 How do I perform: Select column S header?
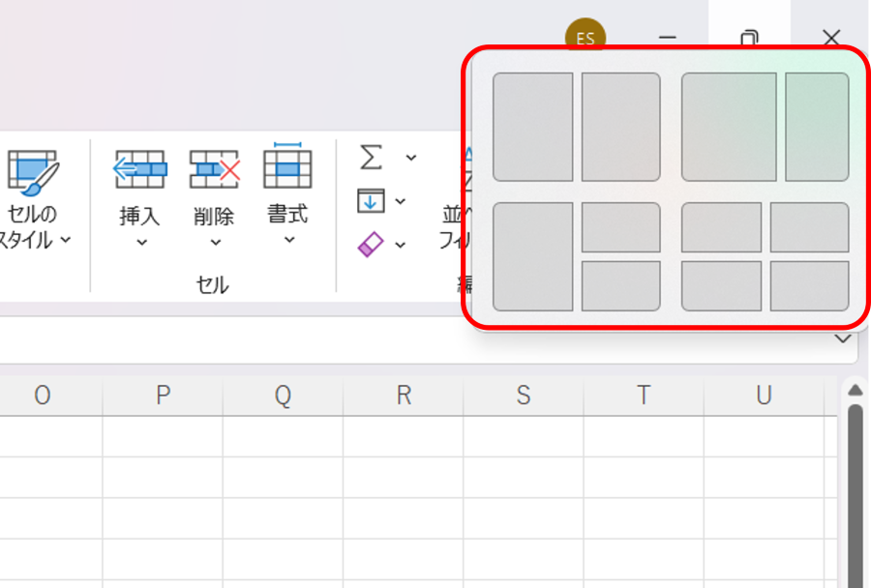tap(524, 396)
